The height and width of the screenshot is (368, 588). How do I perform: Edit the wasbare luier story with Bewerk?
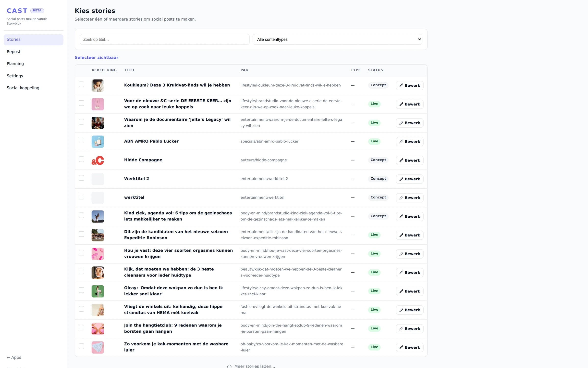[409, 347]
